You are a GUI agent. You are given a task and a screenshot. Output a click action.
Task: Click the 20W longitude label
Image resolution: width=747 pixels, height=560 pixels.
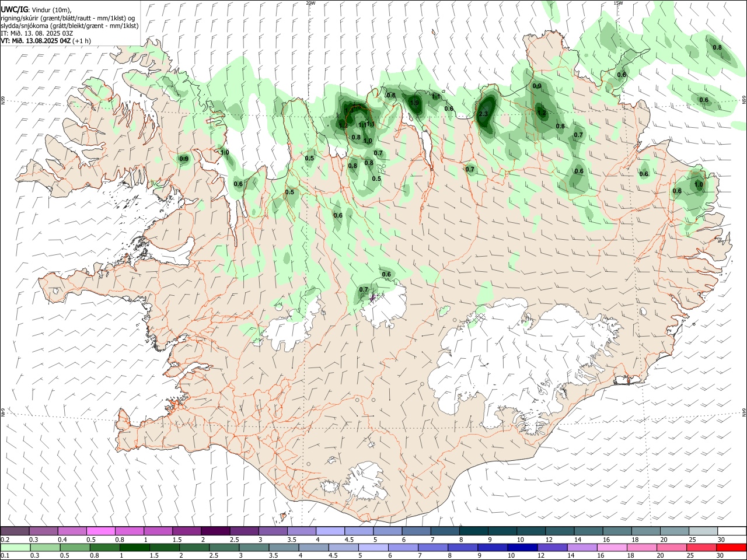click(310, 3)
